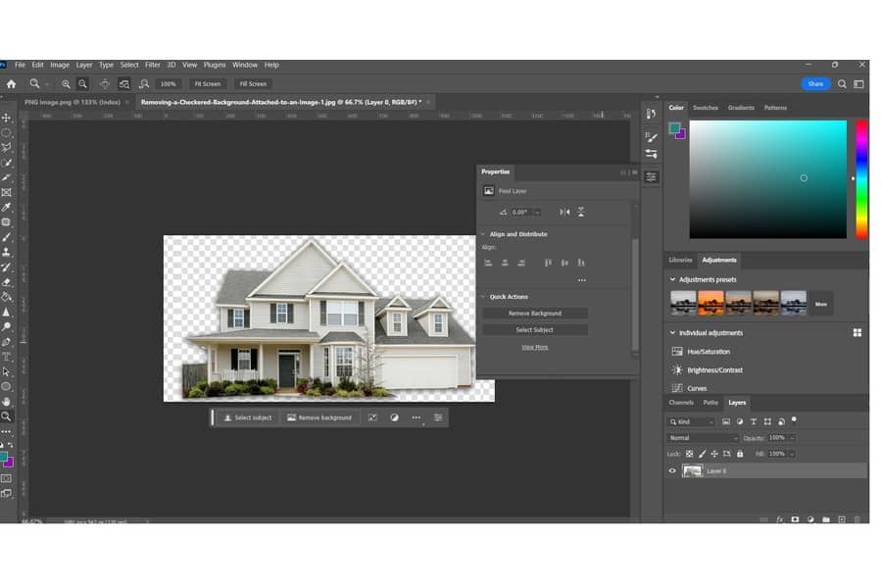Select the Move tool

point(7,118)
